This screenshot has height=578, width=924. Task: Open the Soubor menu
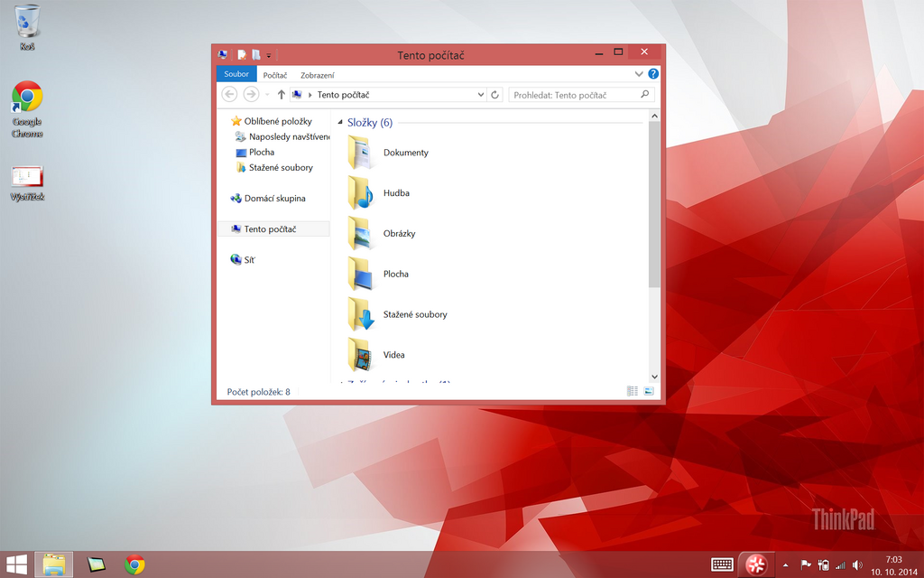[x=236, y=74]
